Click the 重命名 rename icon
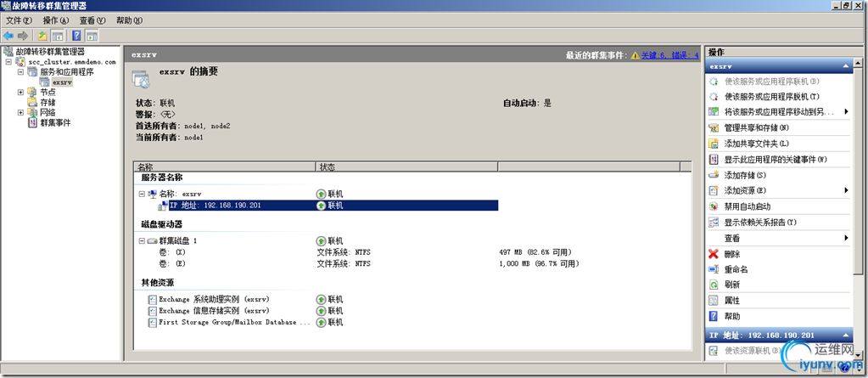 point(714,269)
